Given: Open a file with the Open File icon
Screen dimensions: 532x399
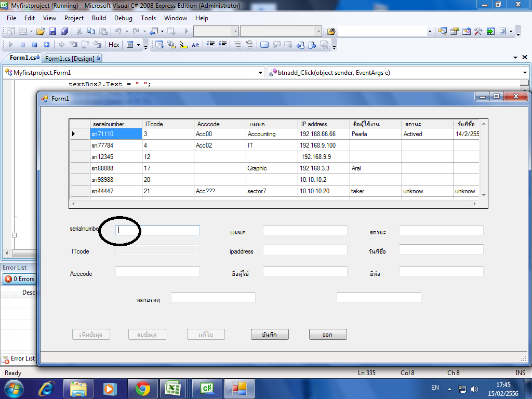Looking at the screenshot, I should point(40,32).
